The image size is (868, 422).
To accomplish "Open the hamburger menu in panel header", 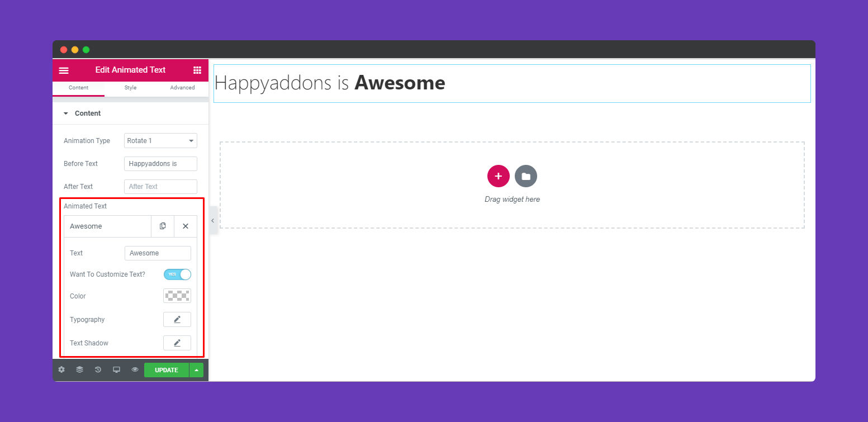I will 64,70.
